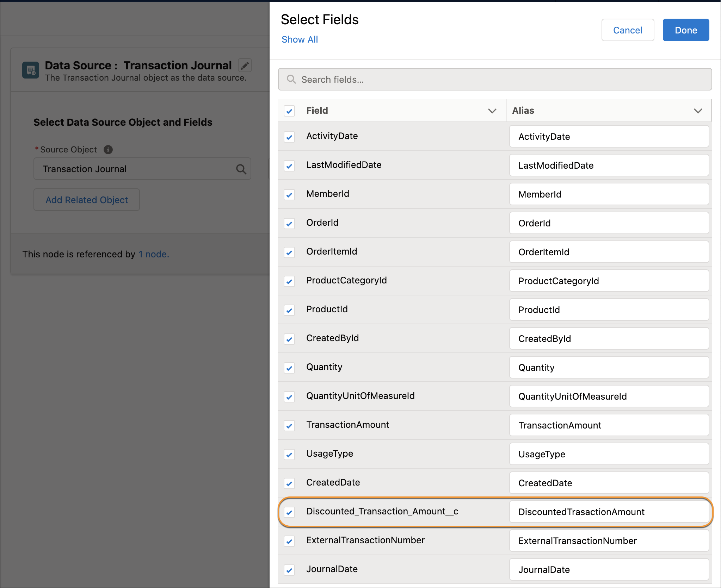Click the Done button
721x588 pixels.
685,30
